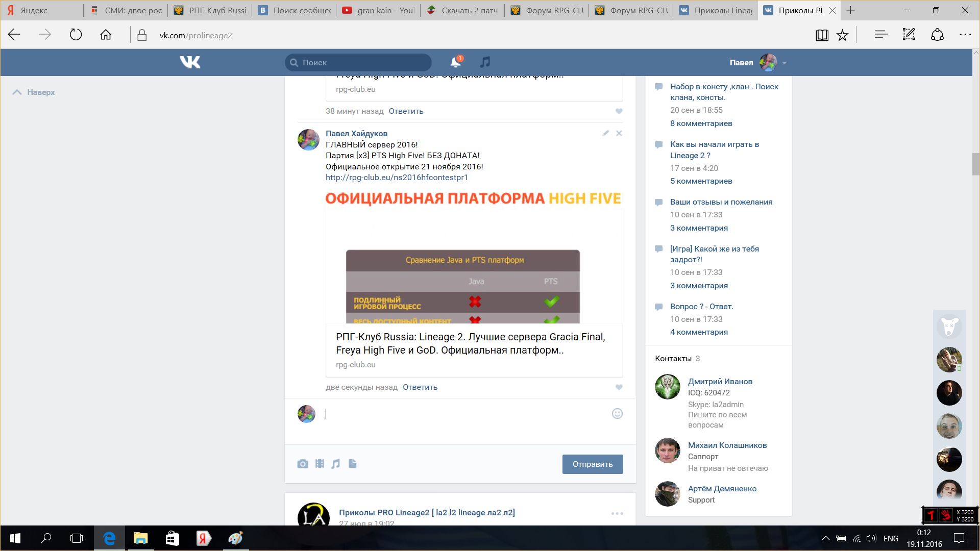Add page to favorites with star
Image resolution: width=980 pixels, height=551 pixels.
pyautogui.click(x=842, y=35)
